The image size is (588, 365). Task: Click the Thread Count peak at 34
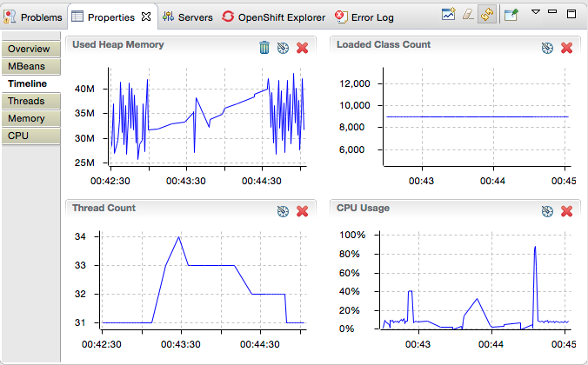coord(179,236)
